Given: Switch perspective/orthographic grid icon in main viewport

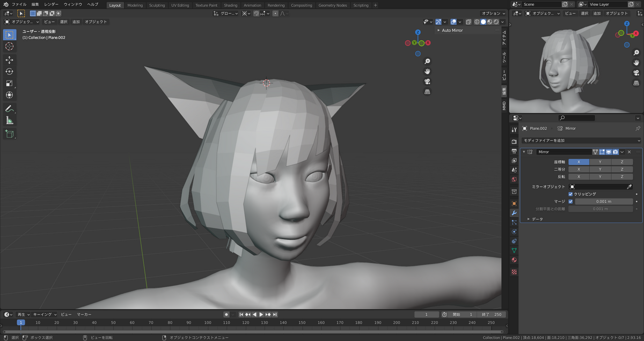Looking at the screenshot, I should pyautogui.click(x=427, y=92).
